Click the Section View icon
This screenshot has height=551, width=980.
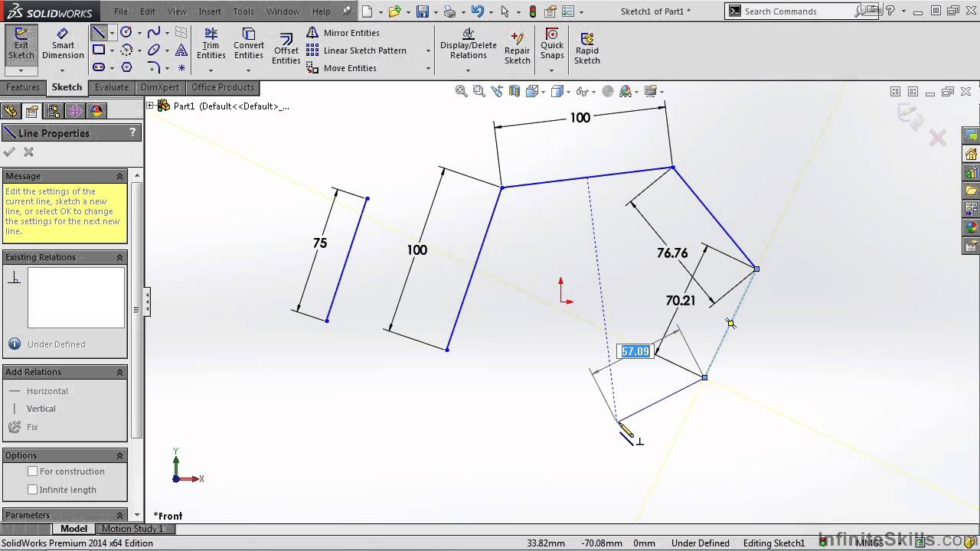click(514, 91)
